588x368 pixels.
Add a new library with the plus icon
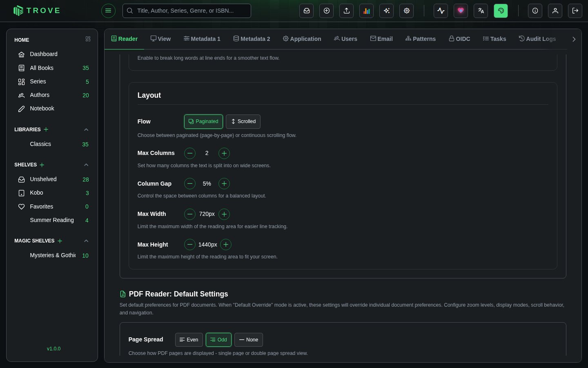46,129
